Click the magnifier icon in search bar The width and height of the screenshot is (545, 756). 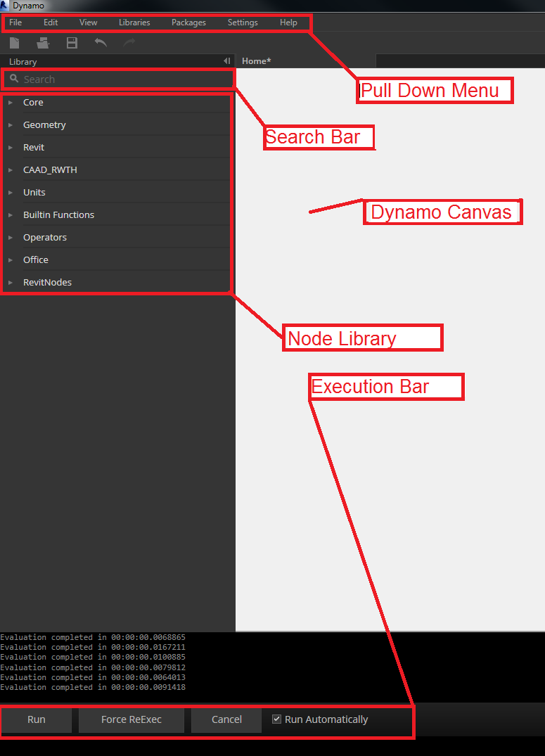click(14, 78)
